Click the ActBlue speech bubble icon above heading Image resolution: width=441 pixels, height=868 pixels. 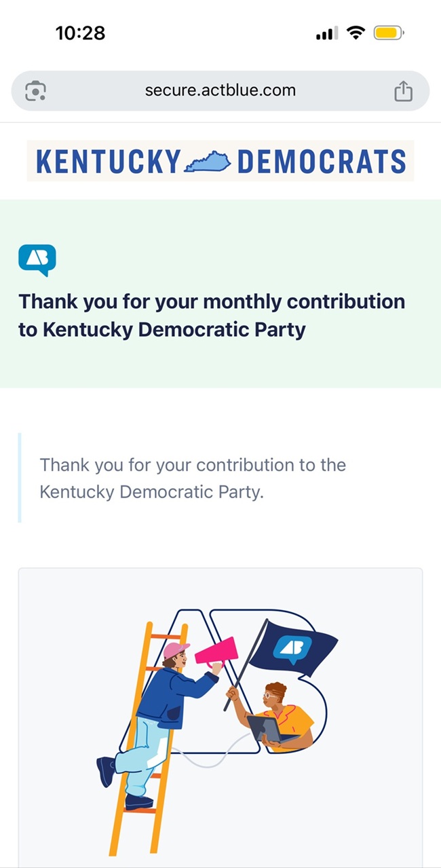click(x=37, y=260)
